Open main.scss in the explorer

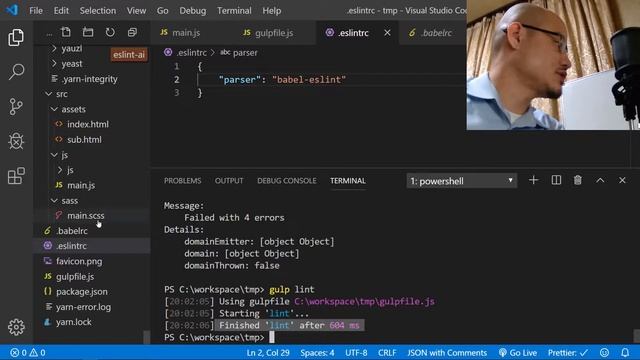86,216
